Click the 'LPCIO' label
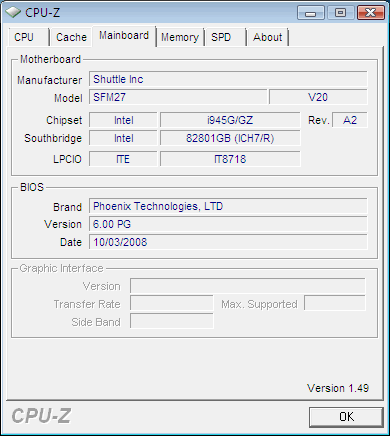Viewport: 390px width, 436px height. click(67, 159)
